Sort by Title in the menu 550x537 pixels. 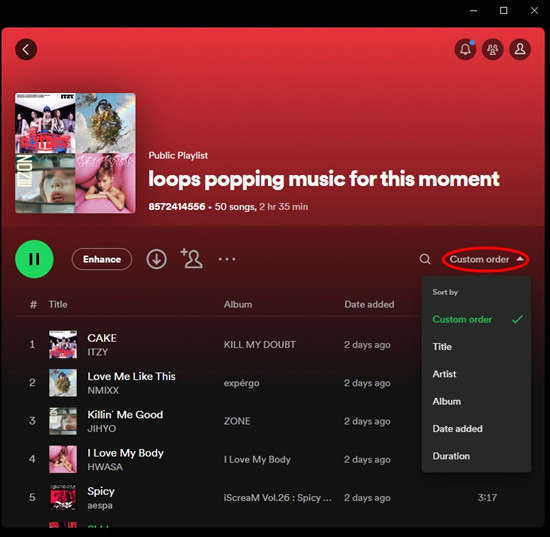pyautogui.click(x=477, y=347)
